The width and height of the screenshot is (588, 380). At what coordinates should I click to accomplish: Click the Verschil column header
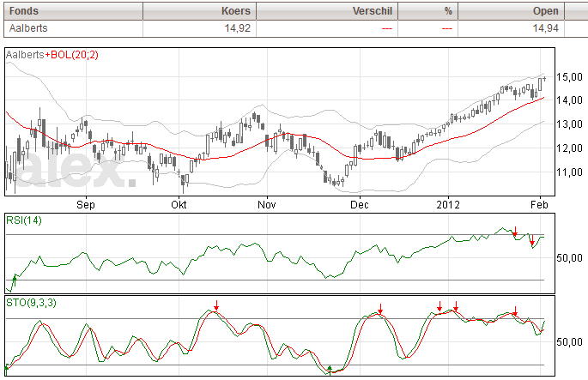coord(327,11)
